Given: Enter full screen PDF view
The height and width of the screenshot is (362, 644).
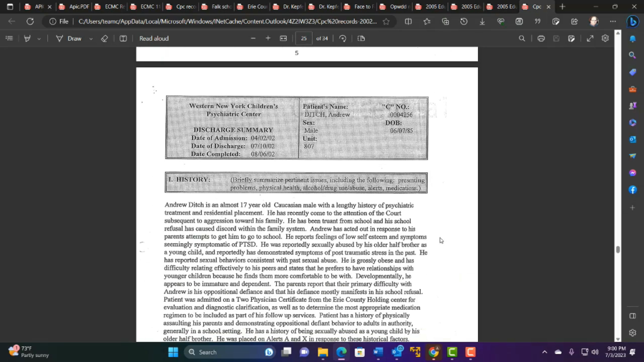Looking at the screenshot, I should click(590, 38).
